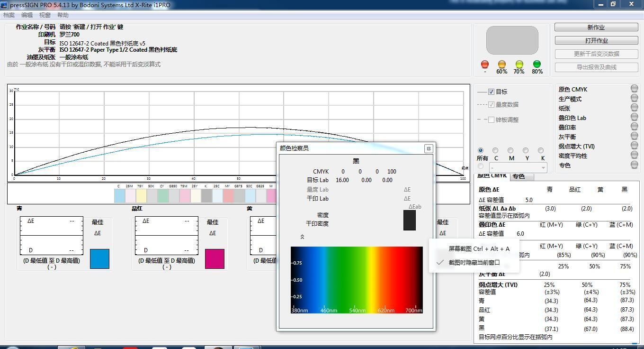Collapse the spectrum with the double-chevron arrow

(302, 237)
